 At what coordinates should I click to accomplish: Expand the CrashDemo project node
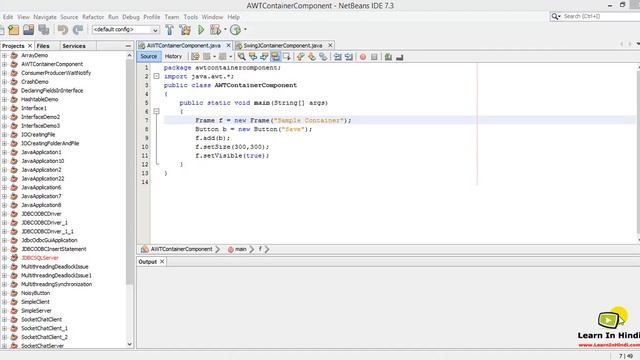[4, 82]
